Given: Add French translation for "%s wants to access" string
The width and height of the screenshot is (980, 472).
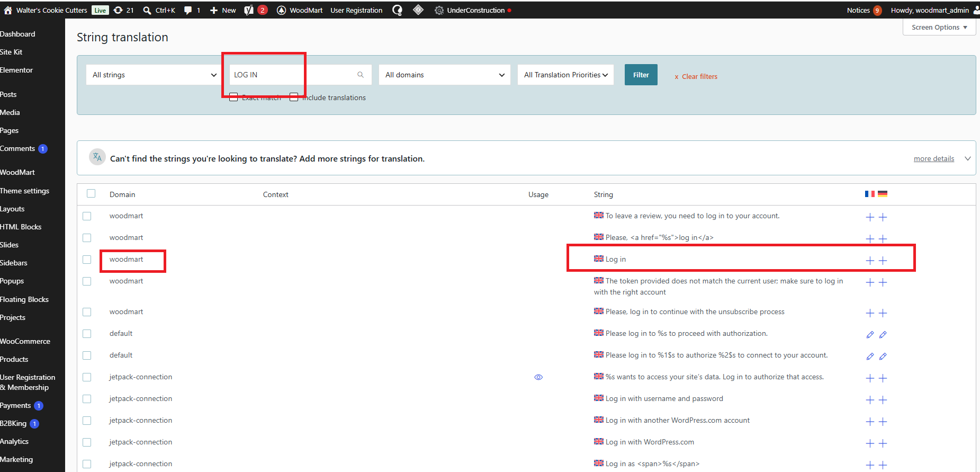Looking at the screenshot, I should tap(870, 378).
